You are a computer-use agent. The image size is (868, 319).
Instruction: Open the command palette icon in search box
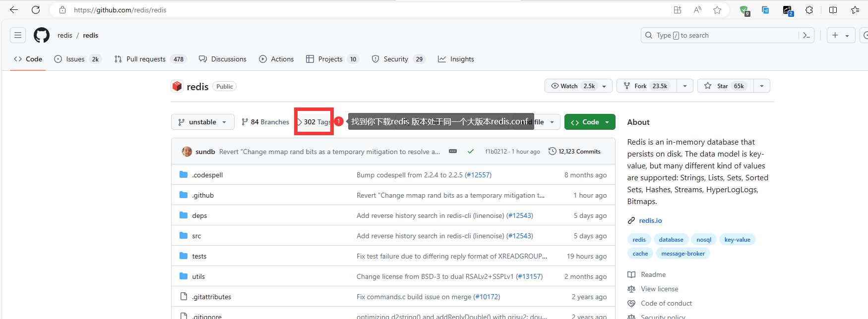pos(806,35)
